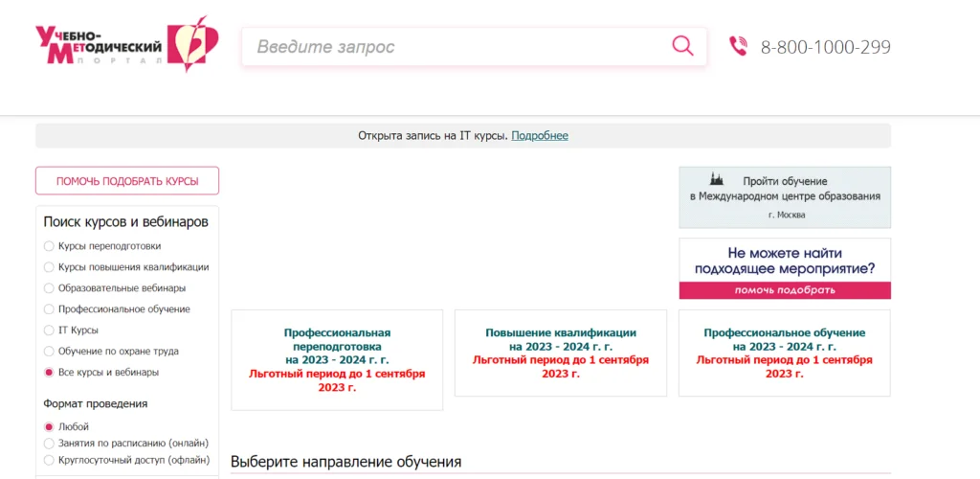The width and height of the screenshot is (980, 479).
Task: Select Курсы повышения квалификации radio option
Action: point(49,267)
